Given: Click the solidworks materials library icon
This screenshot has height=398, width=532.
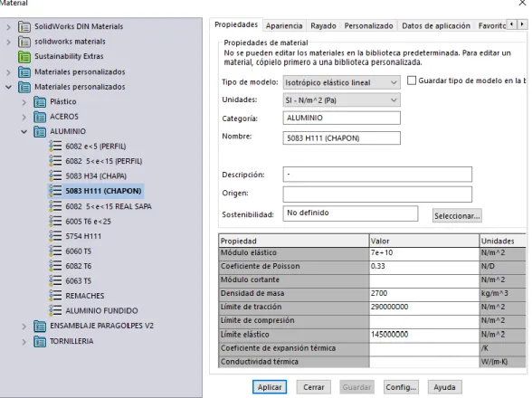Looking at the screenshot, I should pos(24,42).
